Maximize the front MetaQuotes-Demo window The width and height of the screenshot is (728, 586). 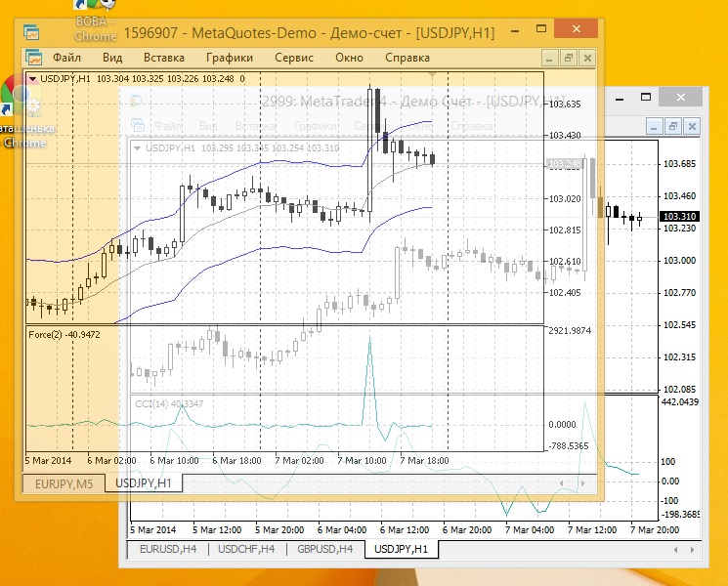coord(541,28)
